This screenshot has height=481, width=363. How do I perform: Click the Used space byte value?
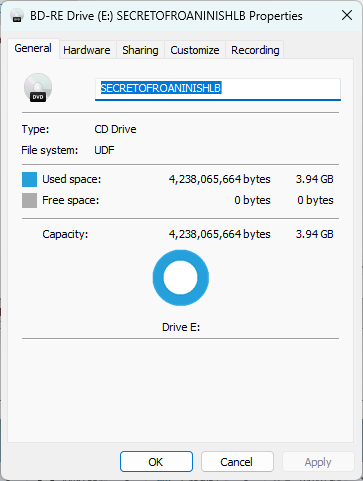[x=220, y=179]
